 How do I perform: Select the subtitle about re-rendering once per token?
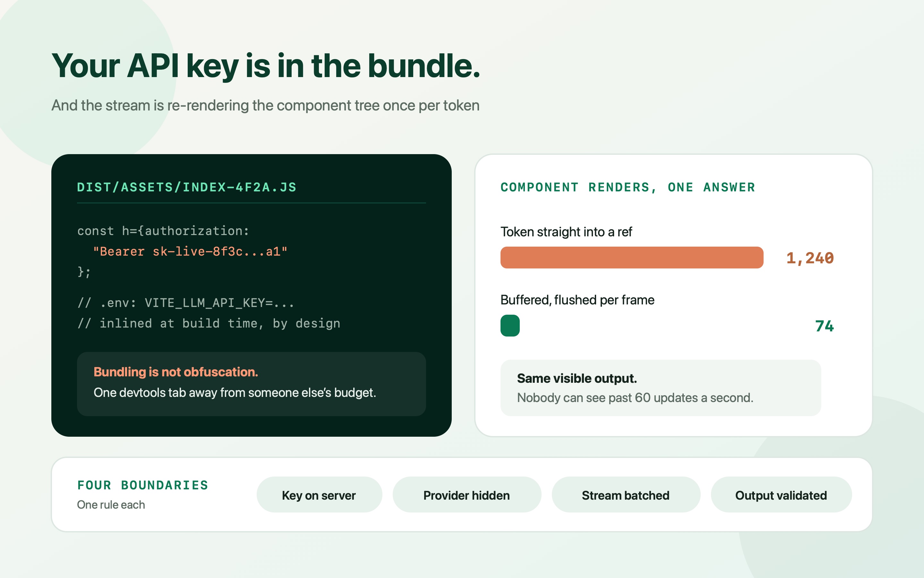pos(265,106)
